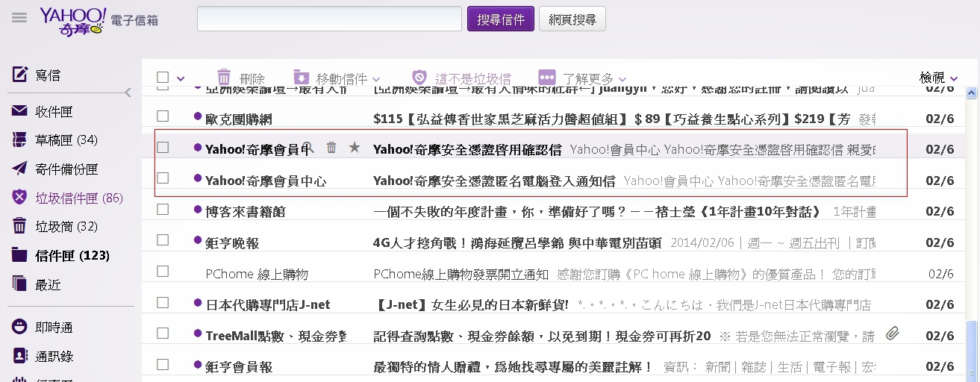
Task: Click the toolbar 刪除 trash icon
Action: click(224, 78)
